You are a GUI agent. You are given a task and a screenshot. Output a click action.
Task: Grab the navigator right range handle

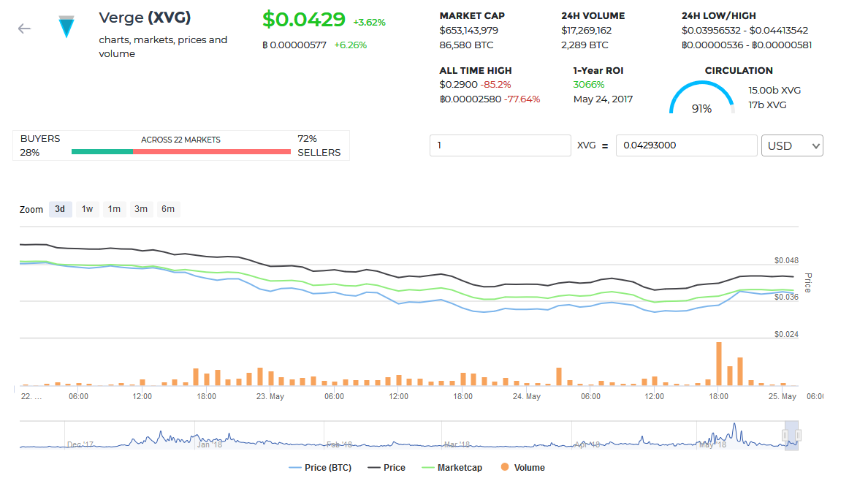click(x=799, y=436)
